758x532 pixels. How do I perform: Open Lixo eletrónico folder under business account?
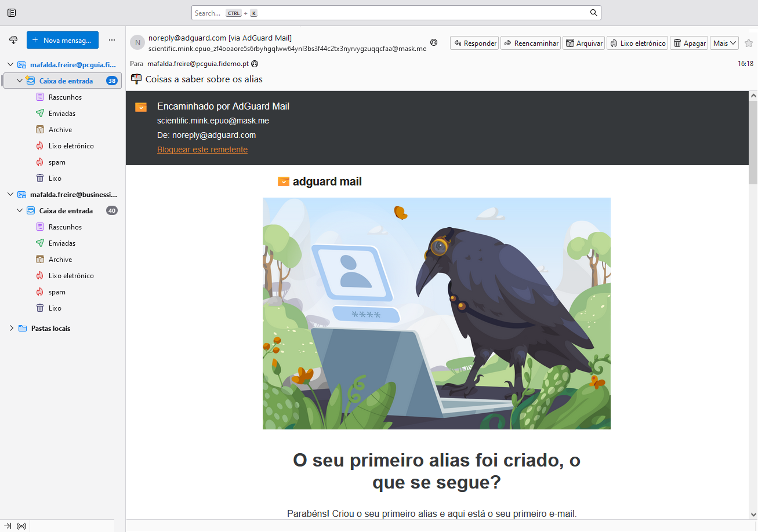71,276
